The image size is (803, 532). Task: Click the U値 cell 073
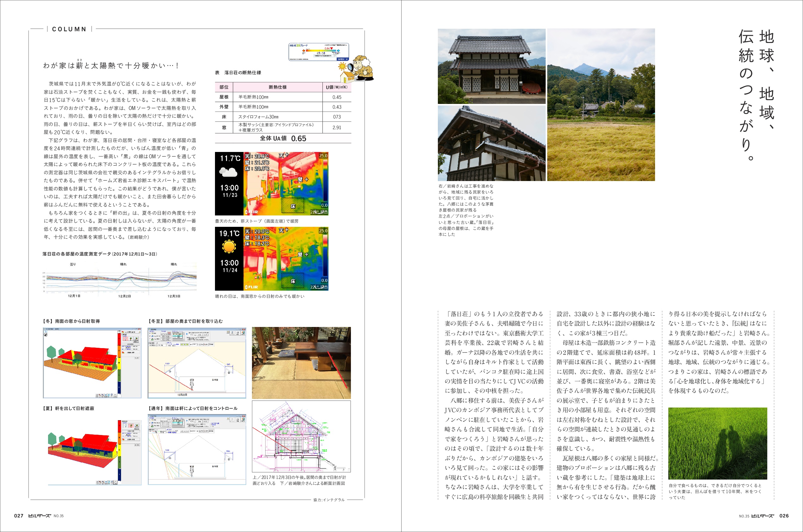(x=337, y=117)
